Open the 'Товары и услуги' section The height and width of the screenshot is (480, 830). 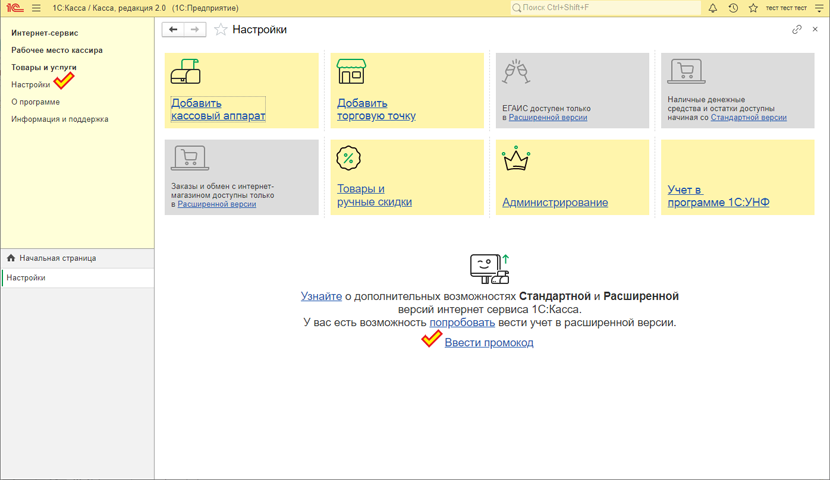(x=44, y=67)
